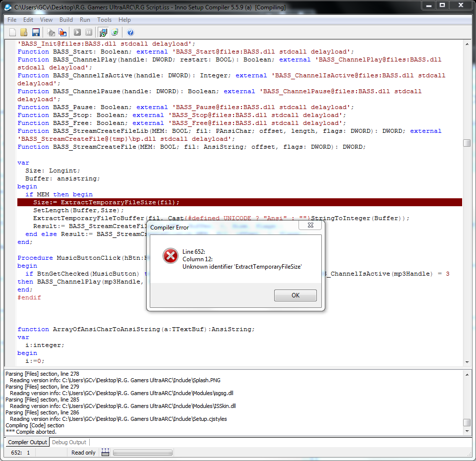Image resolution: width=476 pixels, height=461 pixels.
Task: Open the Run menu
Action: [85, 20]
